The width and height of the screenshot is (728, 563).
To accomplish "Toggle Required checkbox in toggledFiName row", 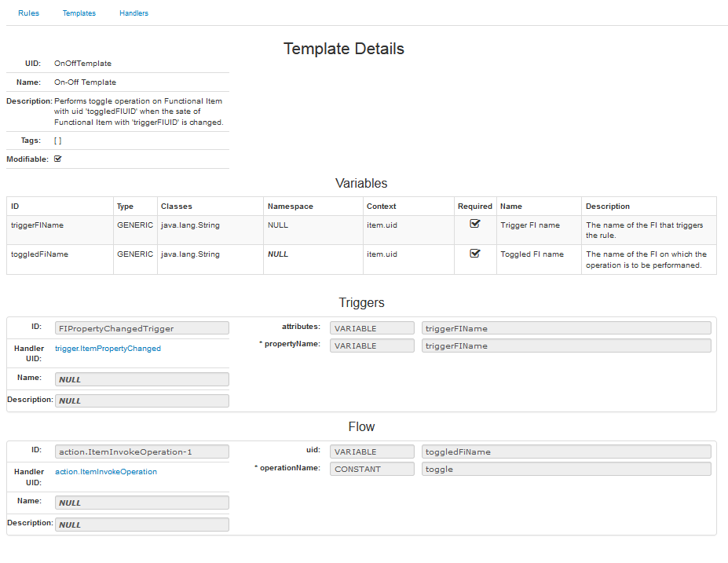I will [x=474, y=254].
